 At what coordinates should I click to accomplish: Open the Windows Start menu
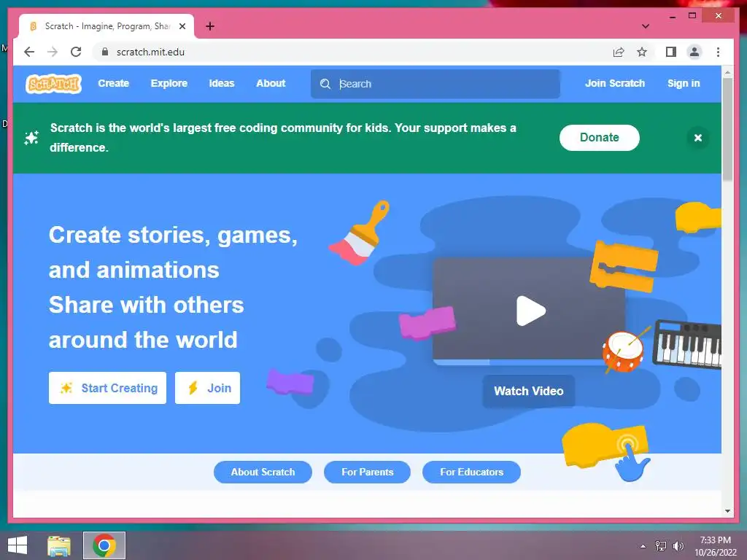pos(18,545)
